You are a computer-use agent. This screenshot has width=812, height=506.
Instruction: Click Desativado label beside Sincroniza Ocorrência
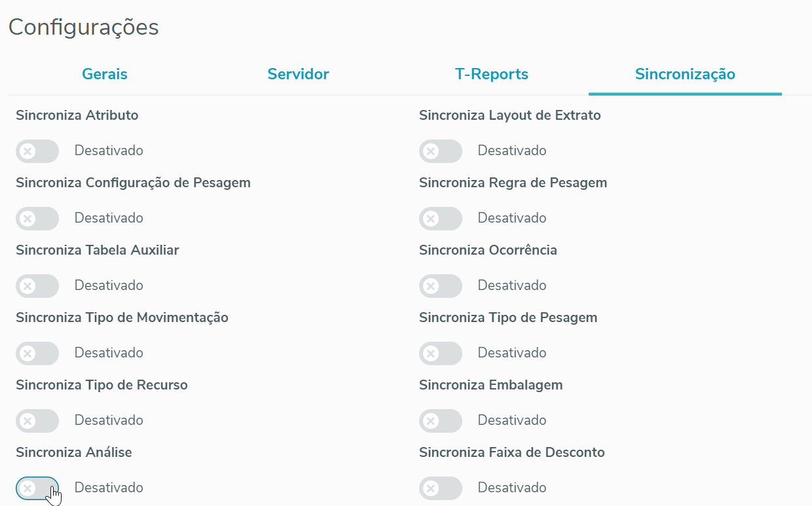point(511,285)
